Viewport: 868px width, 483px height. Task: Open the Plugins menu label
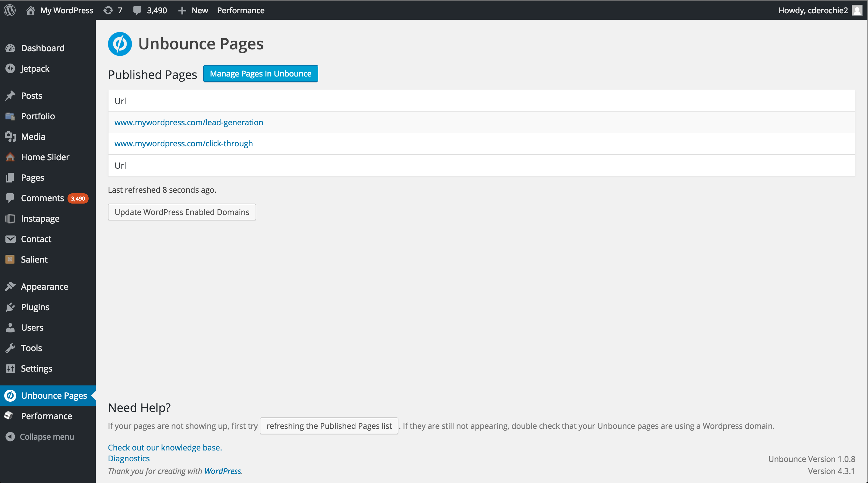pyautogui.click(x=35, y=307)
